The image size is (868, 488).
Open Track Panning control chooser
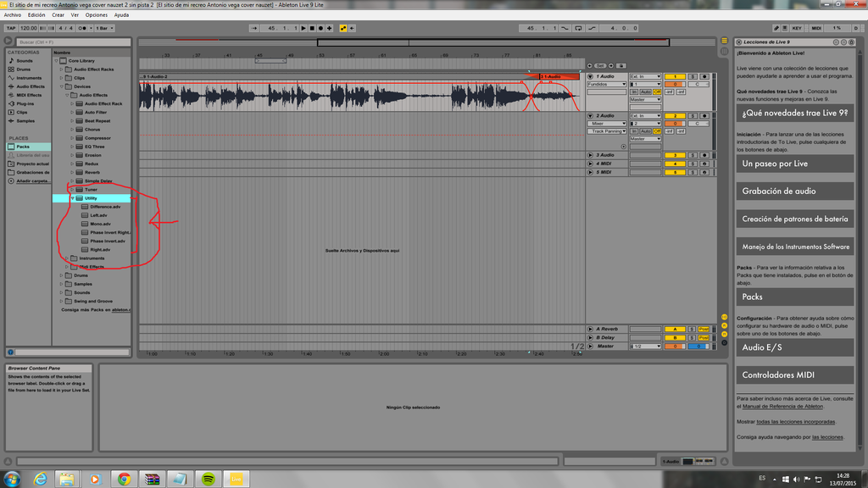[607, 131]
